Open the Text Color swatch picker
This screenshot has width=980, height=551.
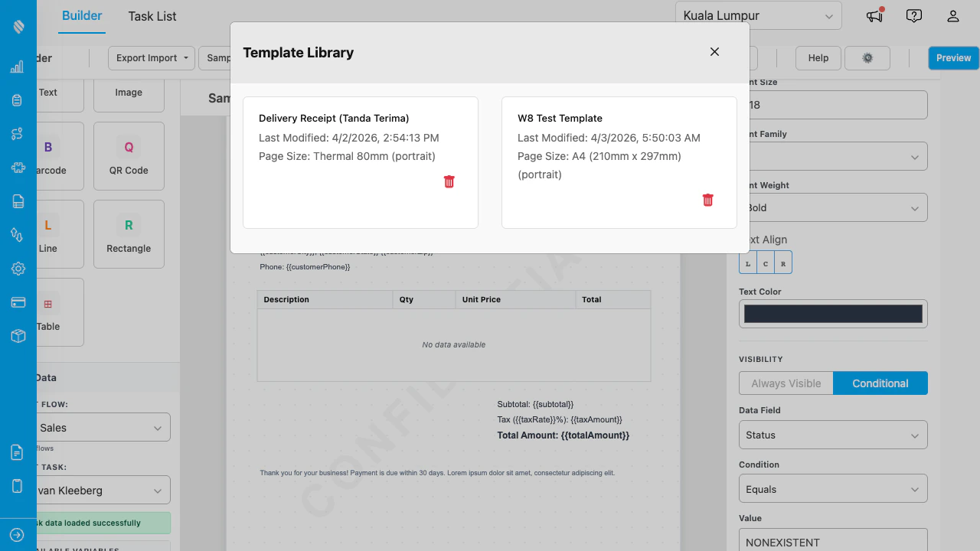pyautogui.click(x=833, y=313)
